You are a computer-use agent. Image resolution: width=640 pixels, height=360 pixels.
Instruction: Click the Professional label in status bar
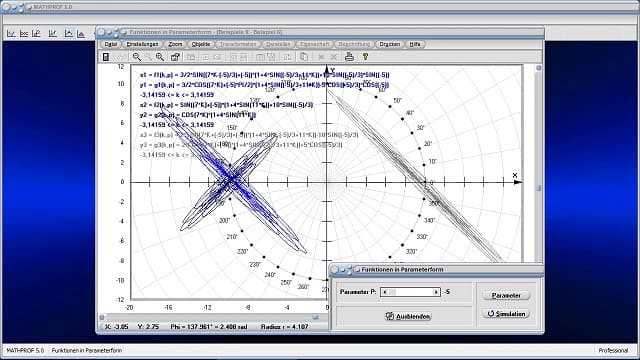tap(613, 350)
